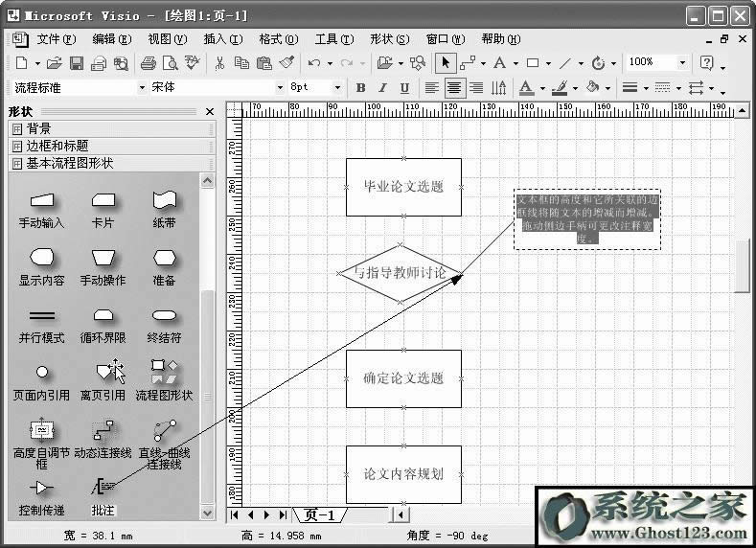Click the 确定论文选题 rectangle on canvas
Screen dimensions: 756x548
403,378
